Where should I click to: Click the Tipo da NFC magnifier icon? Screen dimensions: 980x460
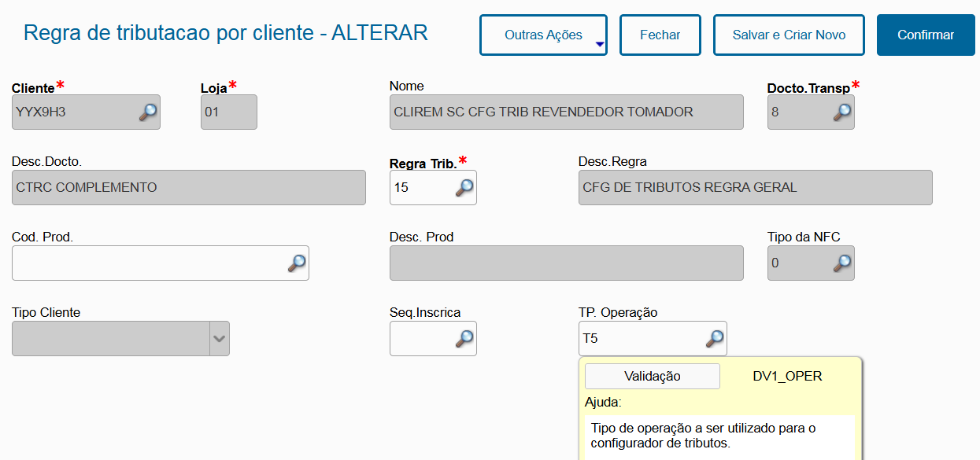click(x=842, y=263)
